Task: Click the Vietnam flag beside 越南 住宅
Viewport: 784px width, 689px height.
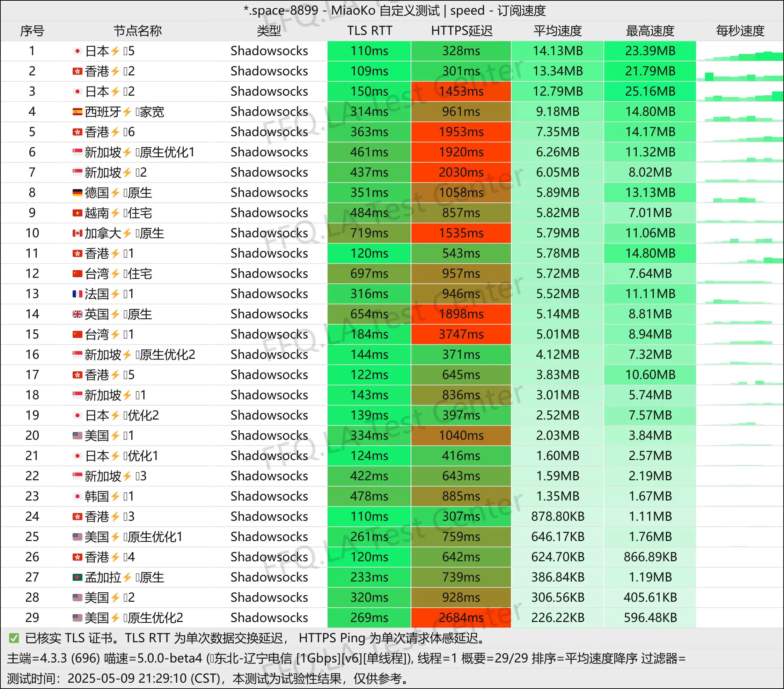Action: (x=78, y=213)
